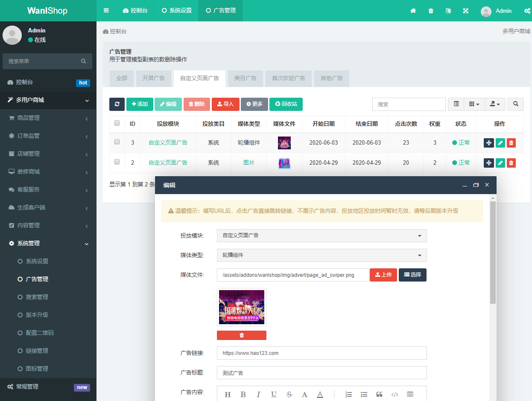Click the green 添加 button
Viewport: 532px width, 401px height.
pos(140,104)
